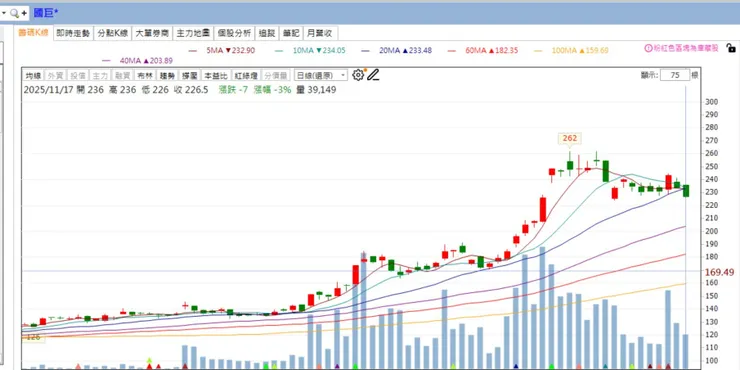Click the 169.49 crosshair price label
The height and width of the screenshot is (370, 740).
tap(719, 272)
